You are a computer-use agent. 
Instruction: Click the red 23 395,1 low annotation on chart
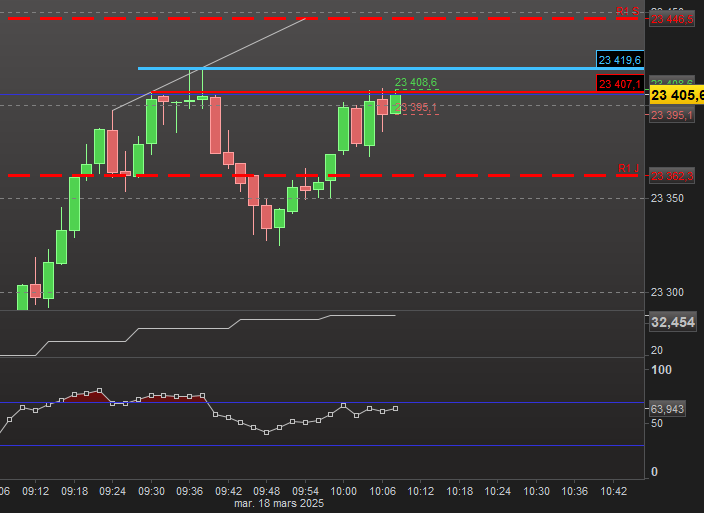pyautogui.click(x=415, y=107)
